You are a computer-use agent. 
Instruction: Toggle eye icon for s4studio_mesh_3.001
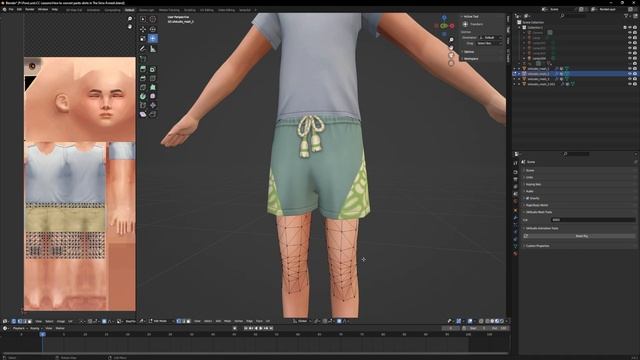(x=630, y=84)
